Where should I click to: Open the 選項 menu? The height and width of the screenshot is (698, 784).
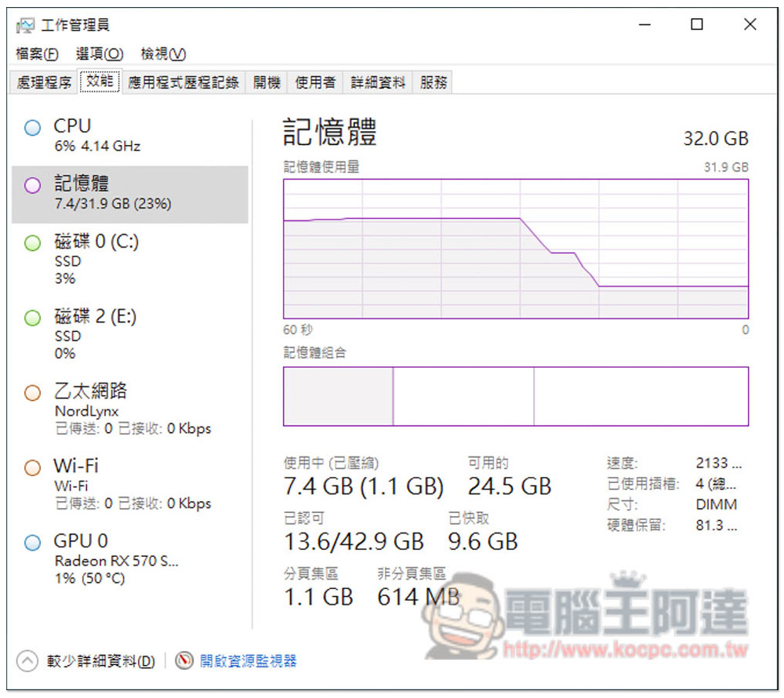tap(100, 54)
